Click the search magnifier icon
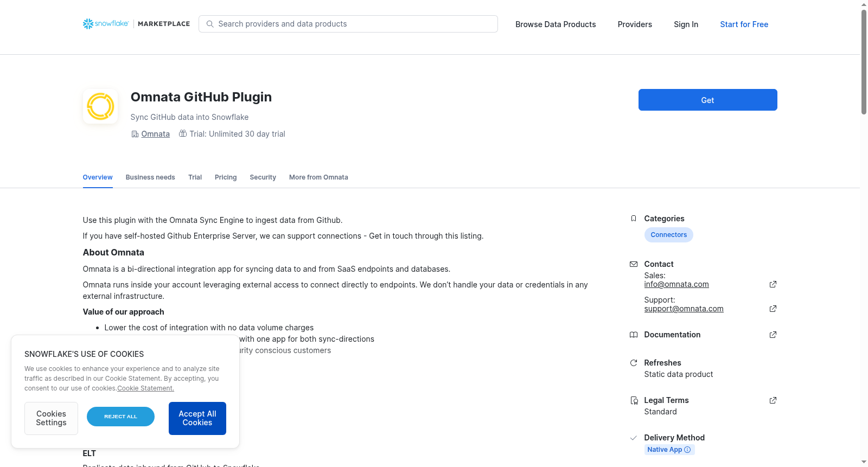 coord(210,24)
